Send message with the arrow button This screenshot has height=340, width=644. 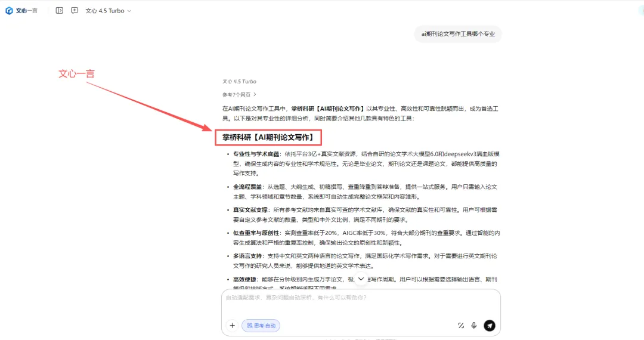coord(489,326)
